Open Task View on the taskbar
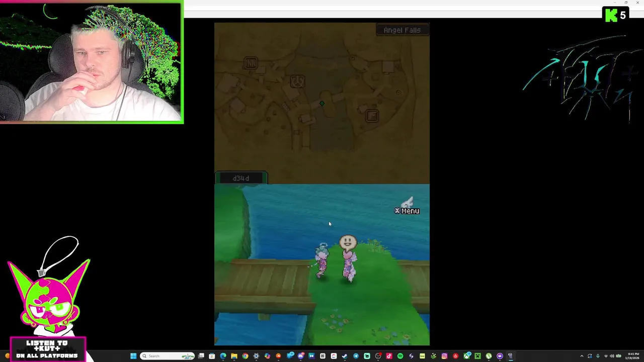The width and height of the screenshot is (644, 362). coord(201,356)
